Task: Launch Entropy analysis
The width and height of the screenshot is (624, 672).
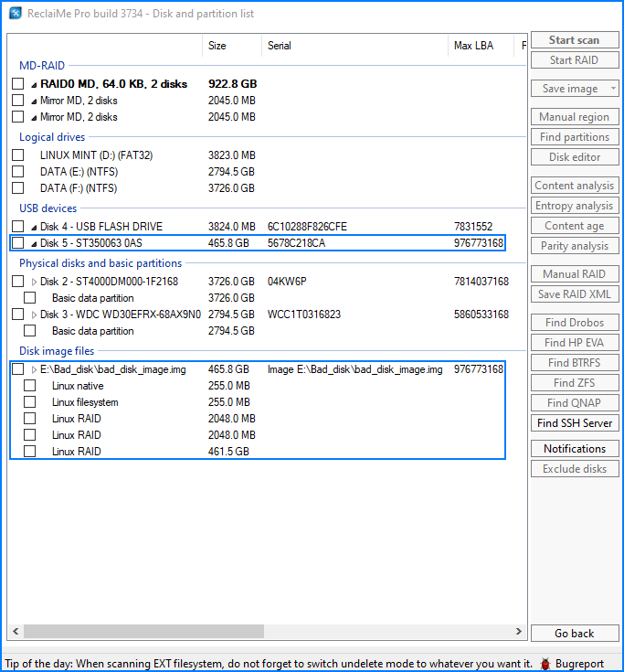Action: 575,206
